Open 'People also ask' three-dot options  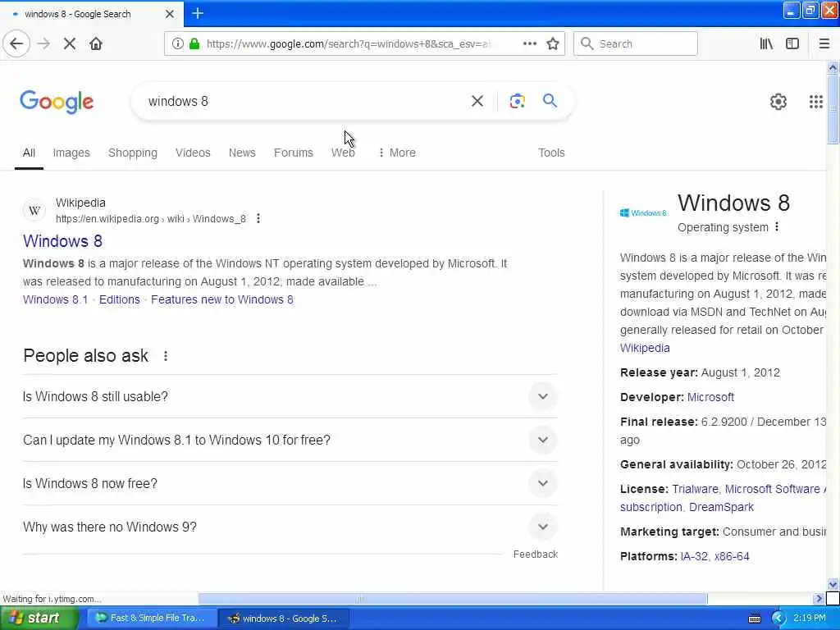pos(166,356)
